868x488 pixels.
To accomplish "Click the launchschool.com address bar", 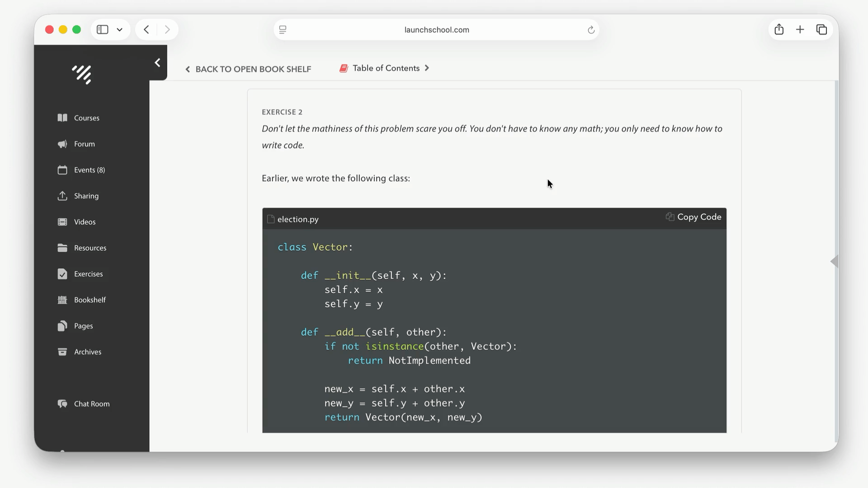I will (436, 30).
